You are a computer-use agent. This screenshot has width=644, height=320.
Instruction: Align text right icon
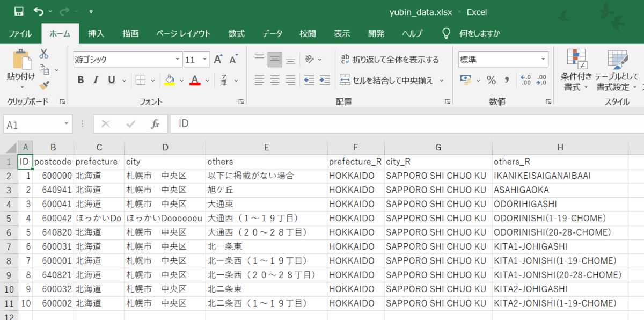pos(290,80)
